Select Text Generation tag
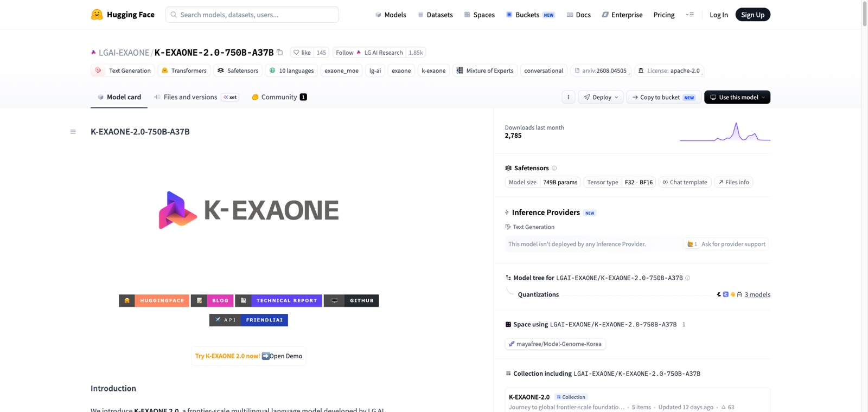 tap(123, 70)
